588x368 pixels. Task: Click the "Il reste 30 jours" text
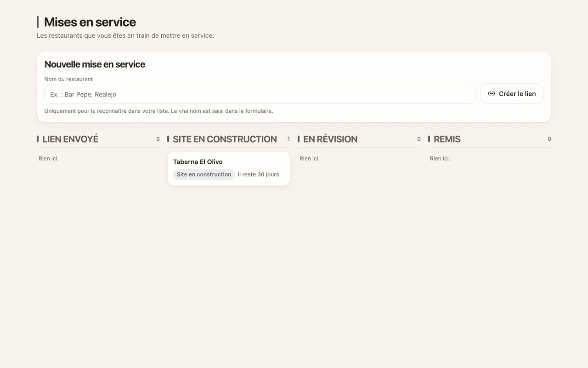point(258,174)
